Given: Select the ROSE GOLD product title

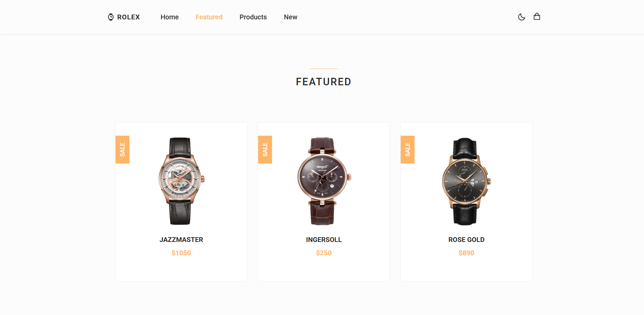Looking at the screenshot, I should 466,240.
